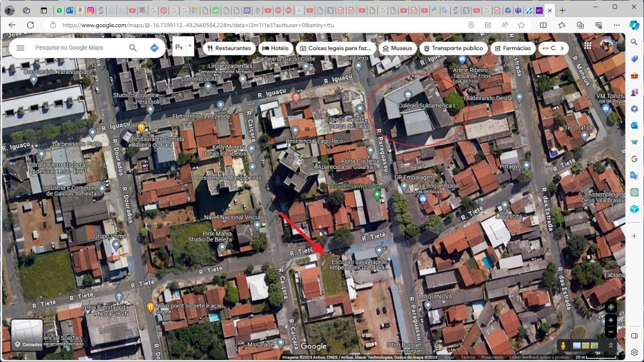Open the Edge sidebar Settings gear icon
The height and width of the screenshot is (362, 644).
coord(634,352)
